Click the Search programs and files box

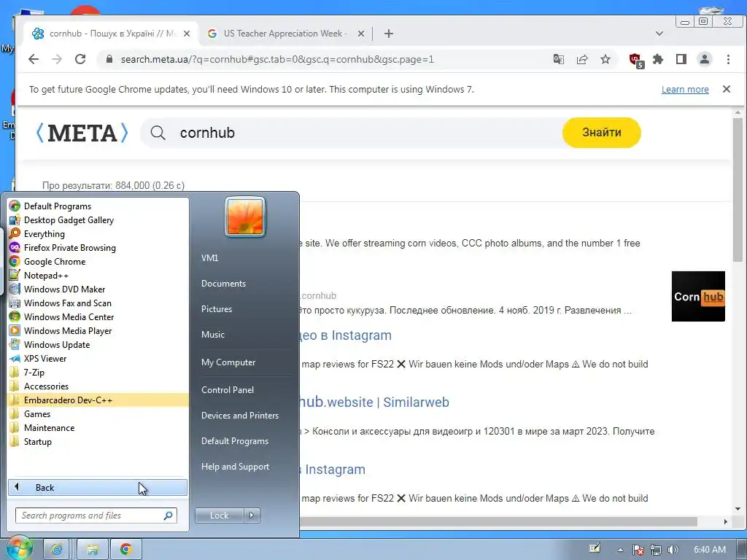click(96, 516)
